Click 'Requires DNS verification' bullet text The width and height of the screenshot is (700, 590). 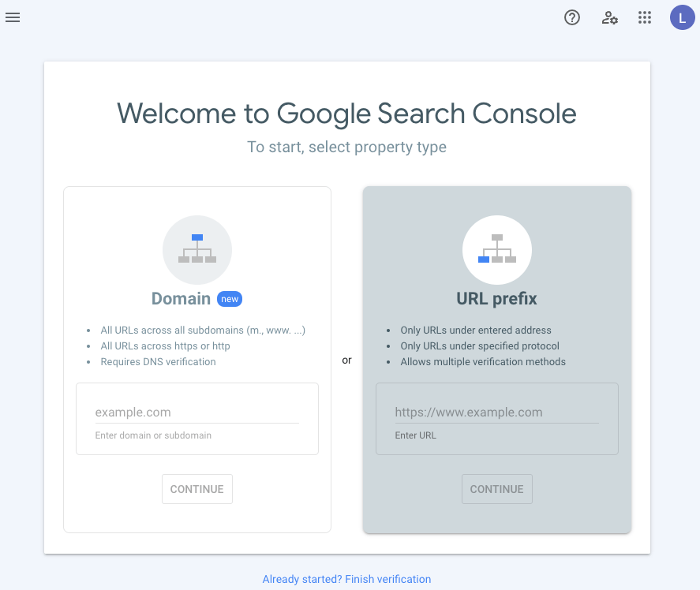(x=158, y=361)
